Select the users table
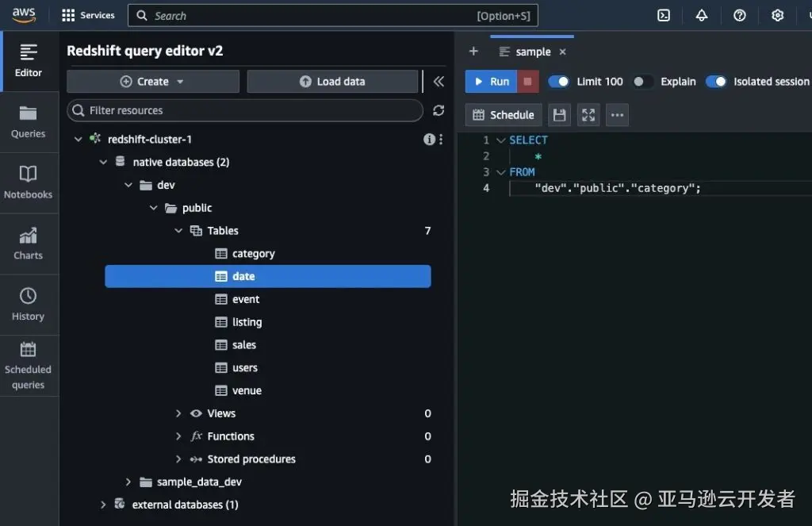The width and height of the screenshot is (812, 526). tap(268, 367)
